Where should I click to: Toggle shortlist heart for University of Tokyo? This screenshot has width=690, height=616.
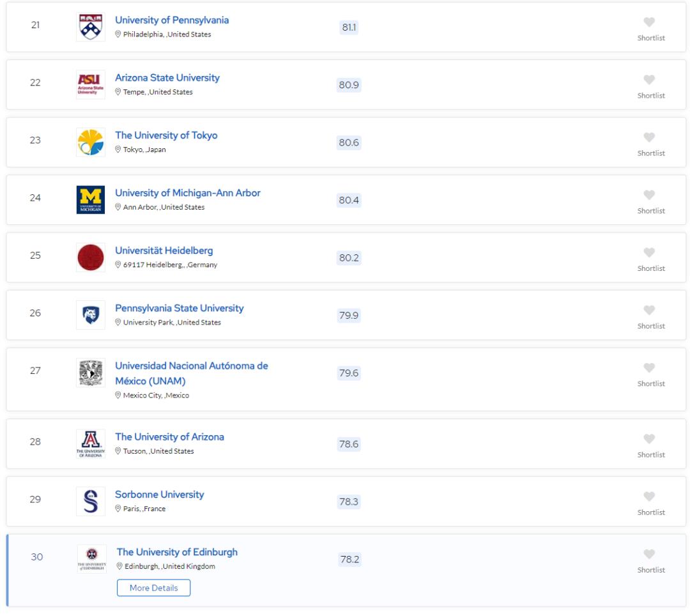tap(649, 137)
